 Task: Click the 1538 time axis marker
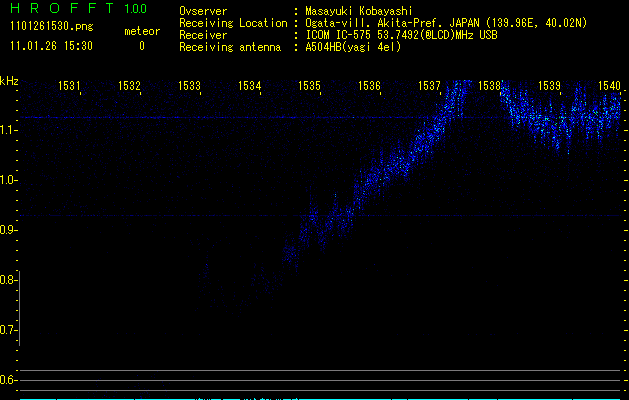pos(489,85)
